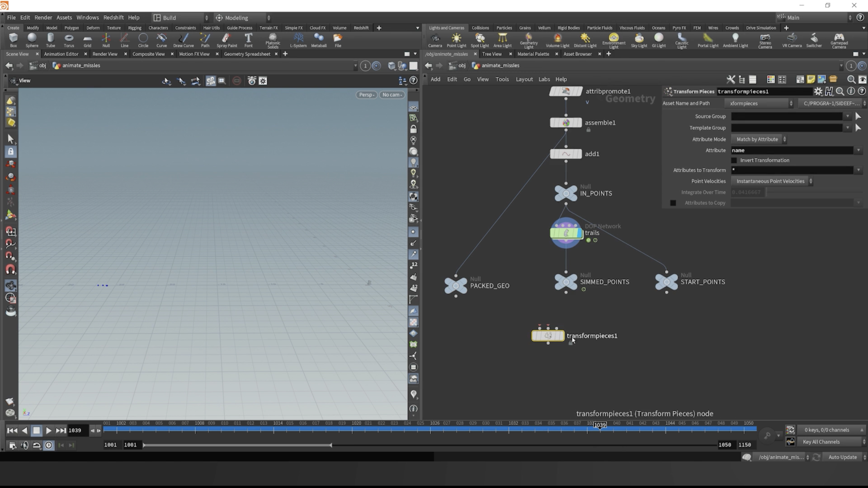
Task: Toggle the display options lock in viewport sidebar
Action: tap(413, 129)
